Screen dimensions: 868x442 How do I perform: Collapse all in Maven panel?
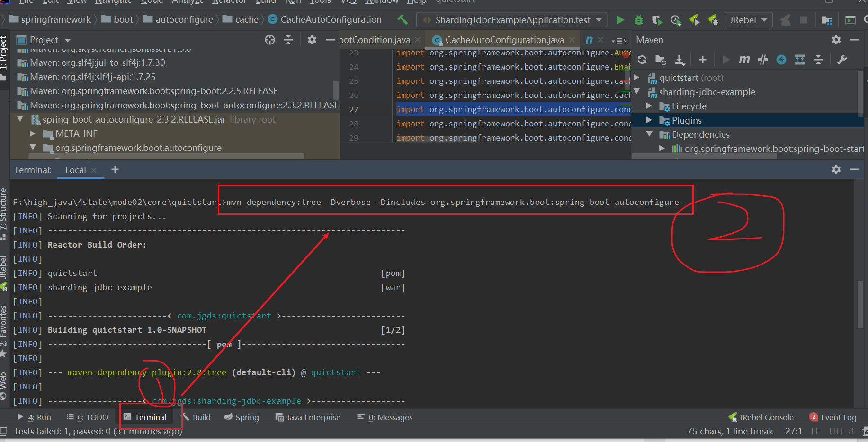[x=818, y=60]
